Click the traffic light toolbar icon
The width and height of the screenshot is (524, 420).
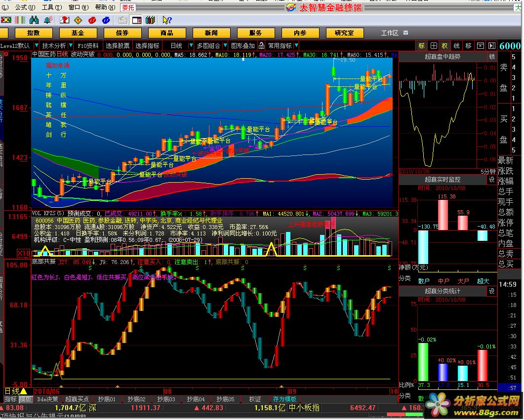point(6,20)
